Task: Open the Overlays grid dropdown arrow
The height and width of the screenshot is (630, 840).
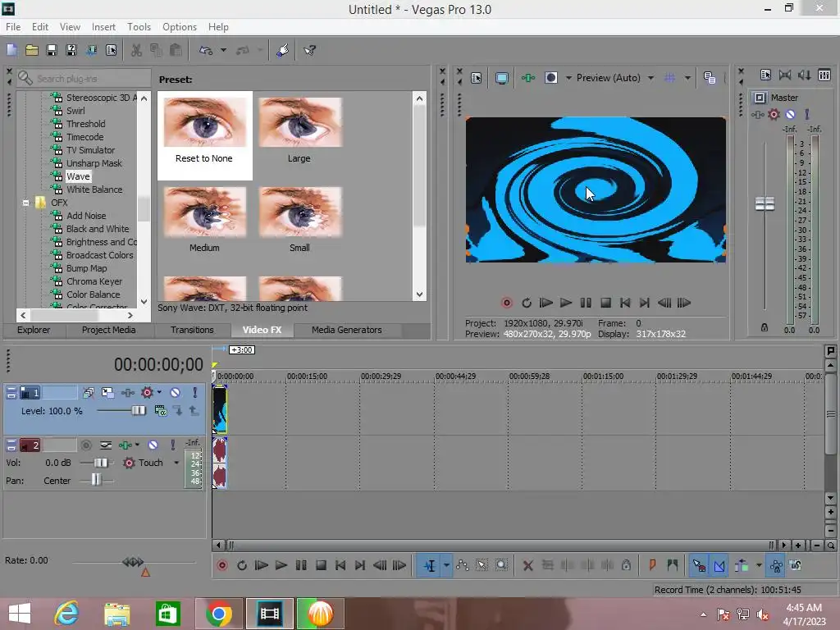Action: (x=687, y=78)
